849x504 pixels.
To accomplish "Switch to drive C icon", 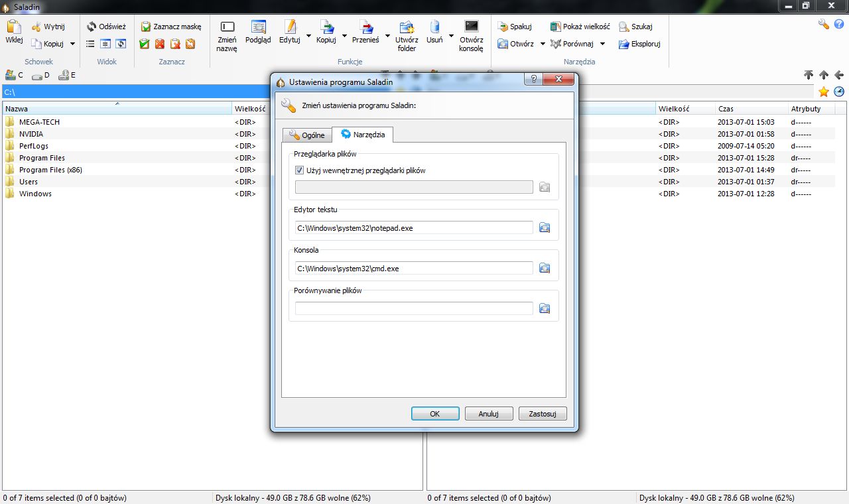I will (x=10, y=75).
